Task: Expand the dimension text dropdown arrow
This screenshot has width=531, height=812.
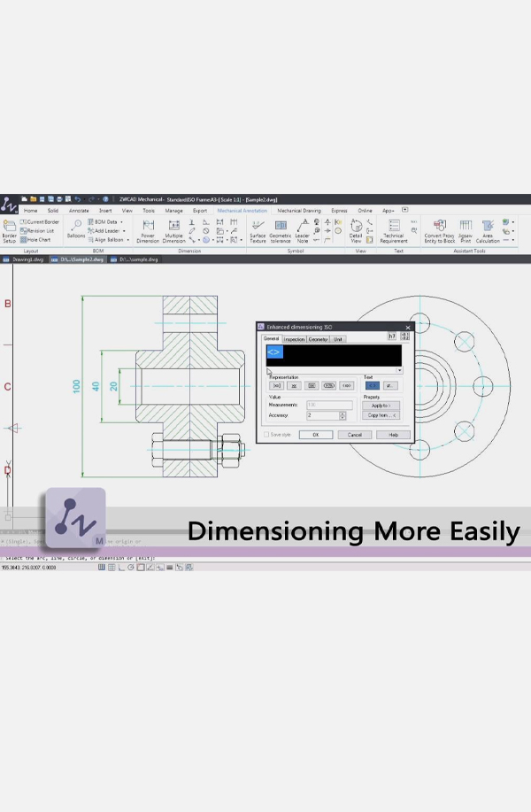Action: click(x=399, y=370)
